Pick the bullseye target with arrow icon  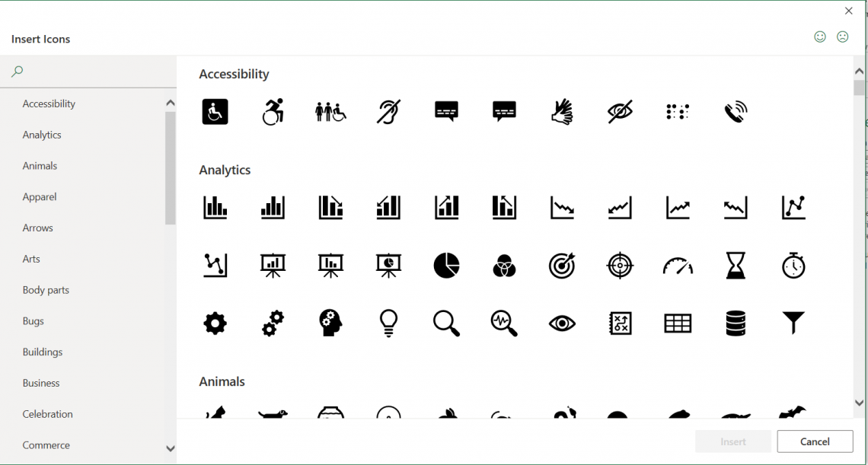562,265
